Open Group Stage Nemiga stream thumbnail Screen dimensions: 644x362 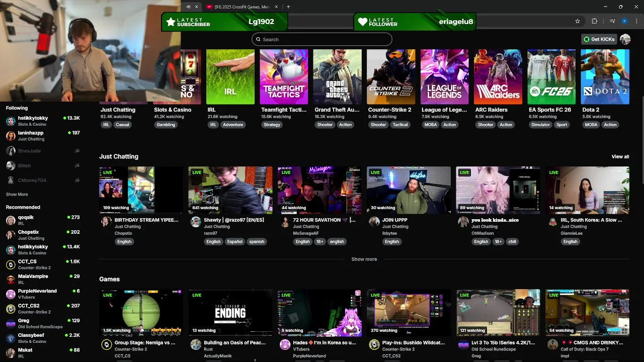[141, 313]
